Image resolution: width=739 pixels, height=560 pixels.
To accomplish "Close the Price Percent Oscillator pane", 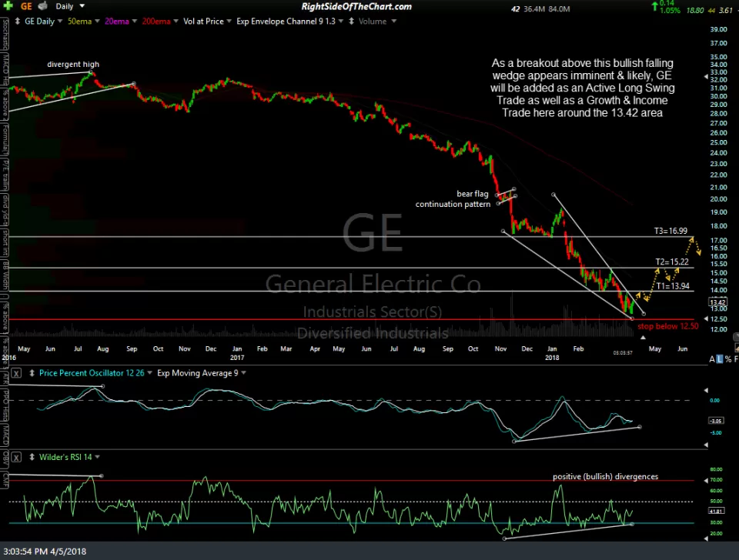I will tap(16, 374).
